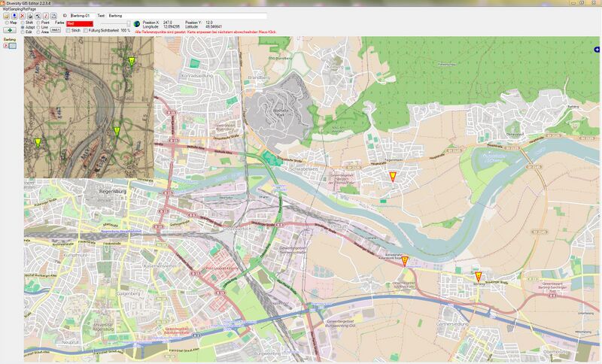Click the green plus add button
The width and height of the screenshot is (602, 364).
point(10,30)
